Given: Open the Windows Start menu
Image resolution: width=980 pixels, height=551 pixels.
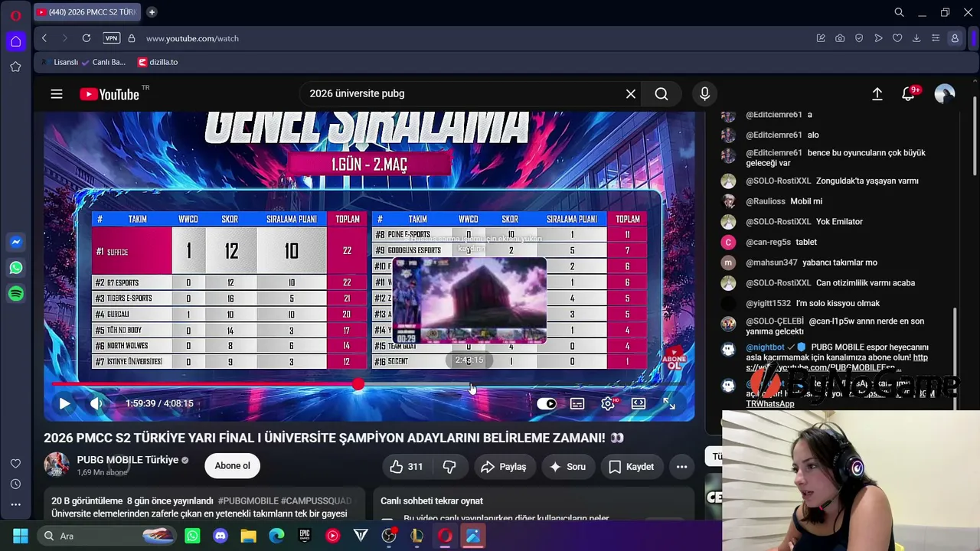Looking at the screenshot, I should click(20, 536).
